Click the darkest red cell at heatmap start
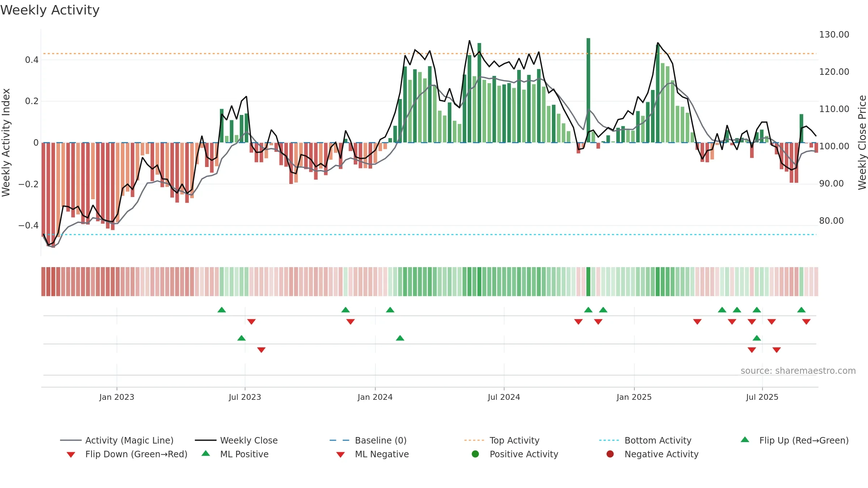This screenshot has height=488, width=868. click(53, 282)
